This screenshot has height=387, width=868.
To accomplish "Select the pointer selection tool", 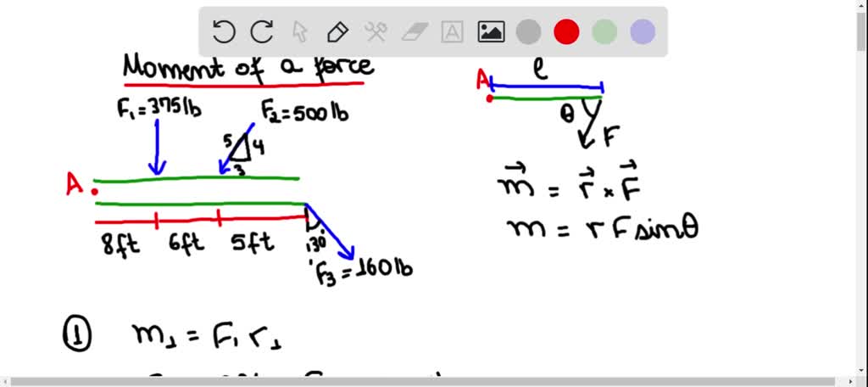I will pos(299,32).
